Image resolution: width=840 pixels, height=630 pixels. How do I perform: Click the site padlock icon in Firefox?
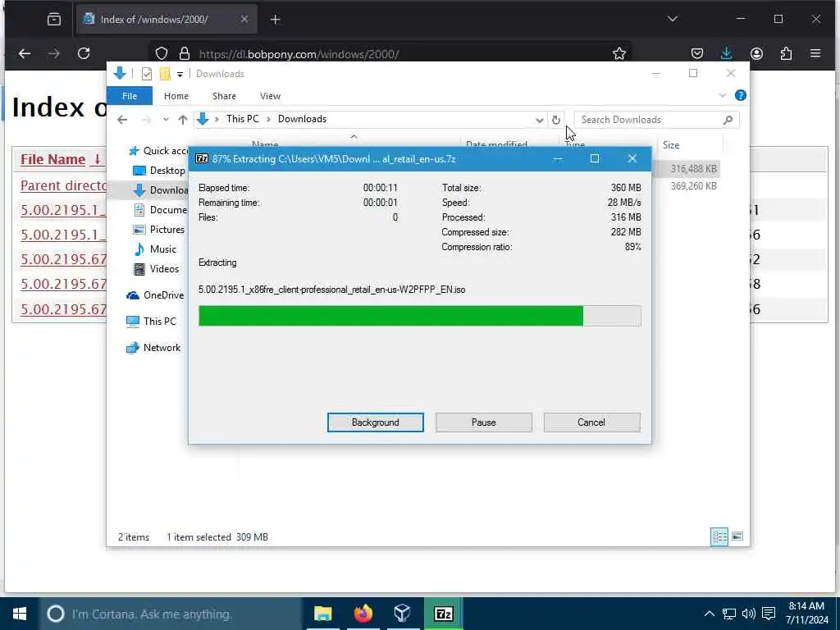pyautogui.click(x=185, y=53)
